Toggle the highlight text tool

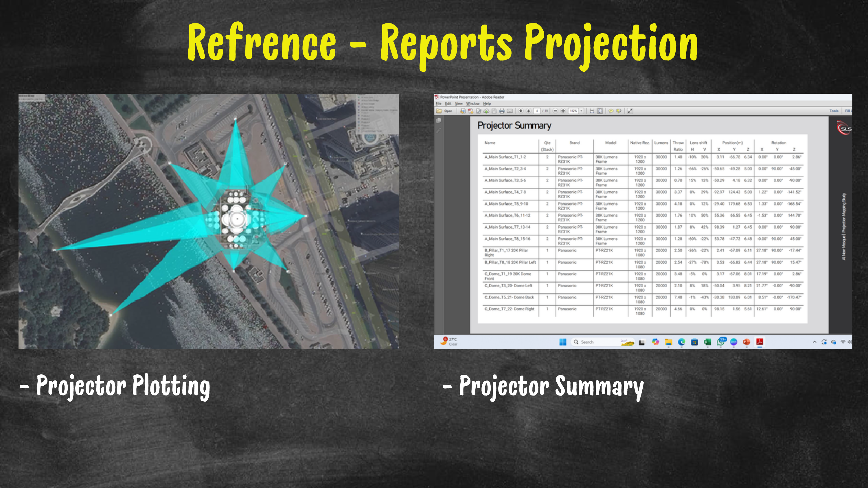[619, 111]
